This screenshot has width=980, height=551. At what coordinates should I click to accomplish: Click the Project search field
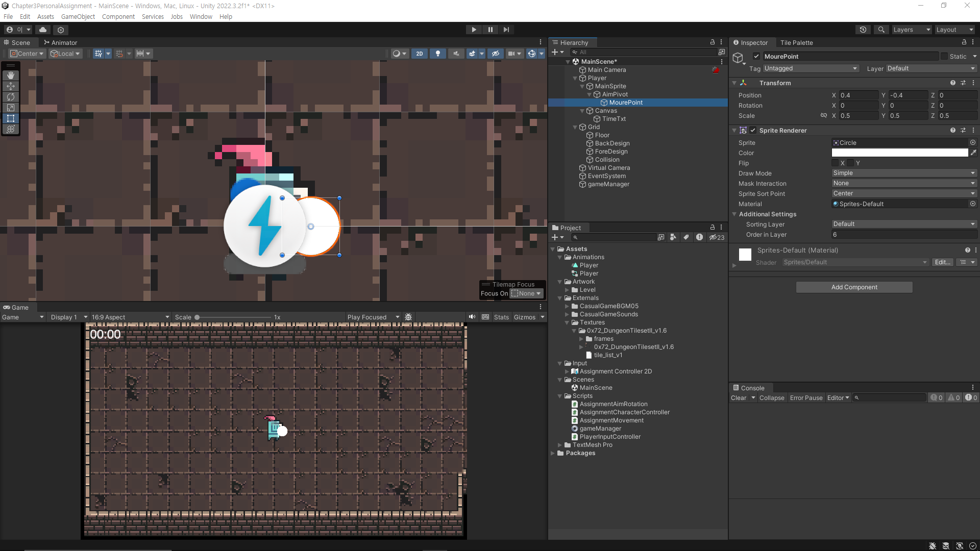(x=614, y=237)
